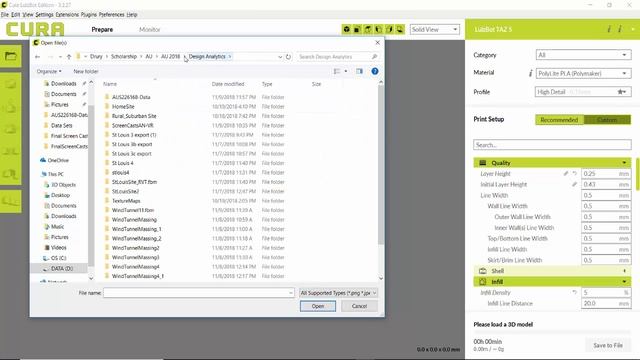This screenshot has height=360, width=640.
Task: Click the Open button in dialog
Action: click(318, 306)
